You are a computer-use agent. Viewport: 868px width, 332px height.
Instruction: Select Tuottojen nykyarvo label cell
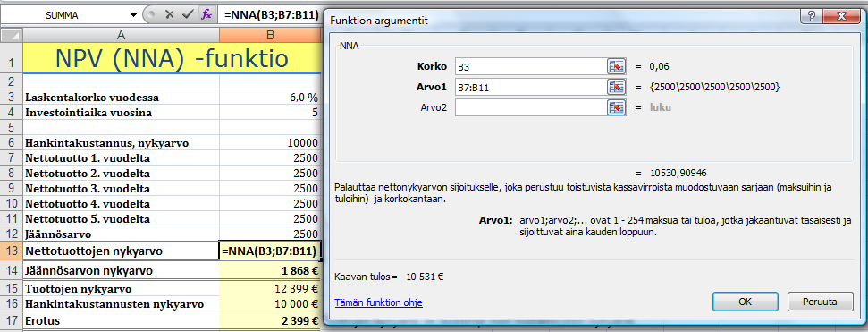click(x=121, y=289)
